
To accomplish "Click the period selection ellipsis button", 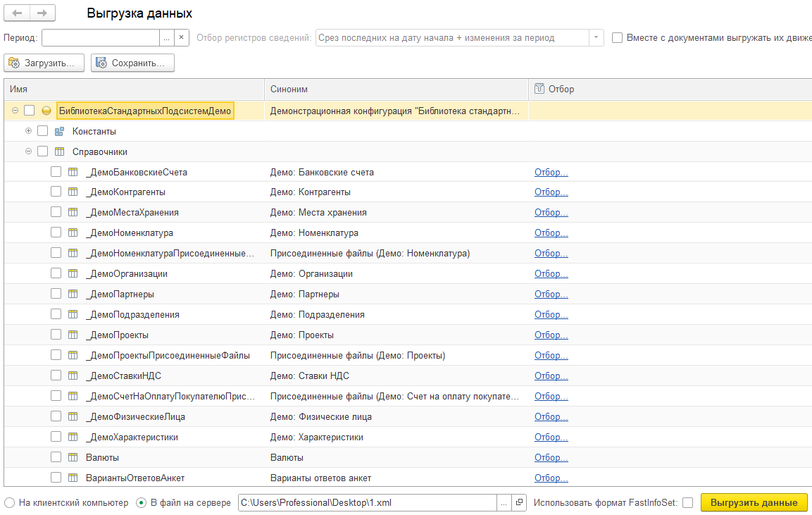I will pyautogui.click(x=166, y=38).
